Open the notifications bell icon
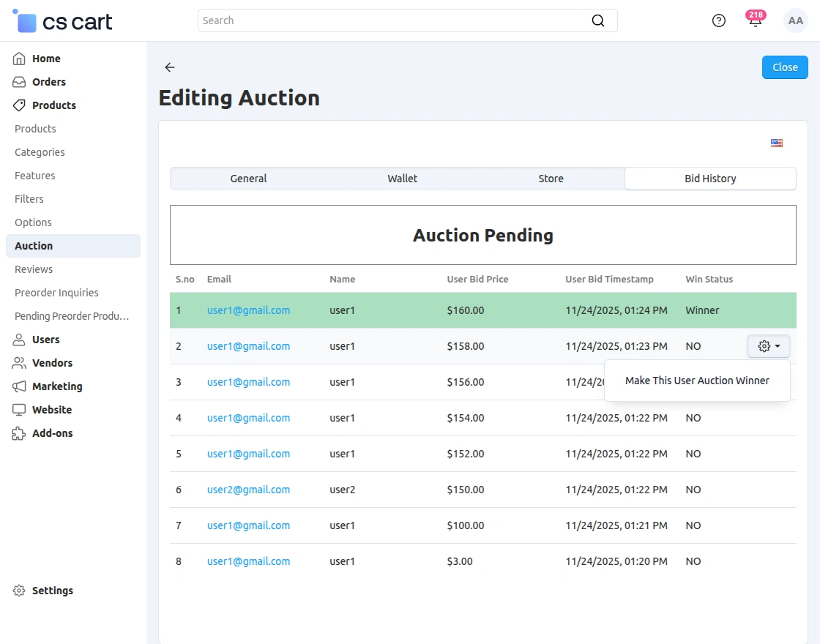 click(755, 20)
